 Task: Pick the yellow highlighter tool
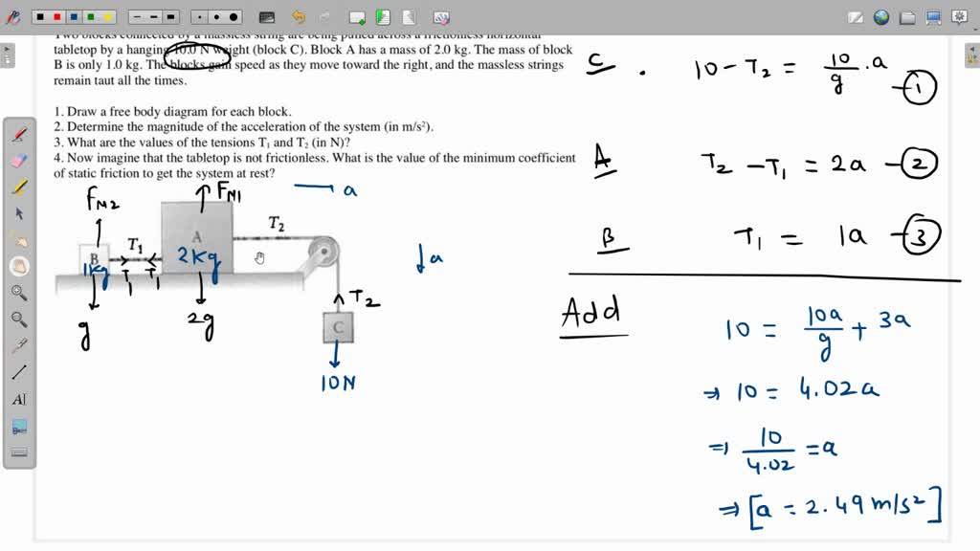pyautogui.click(x=17, y=188)
